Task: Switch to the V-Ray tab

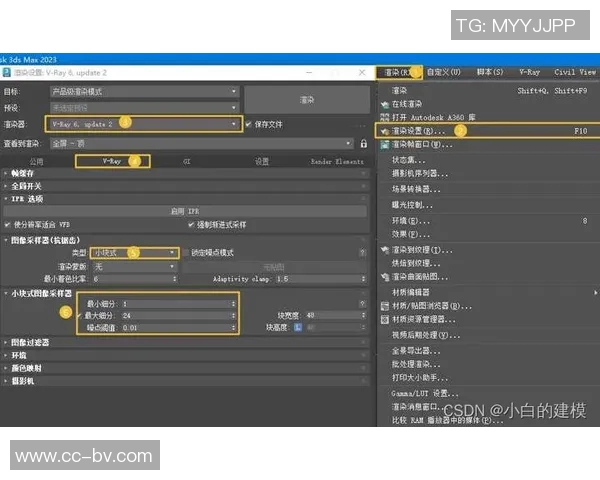Action: (x=112, y=161)
